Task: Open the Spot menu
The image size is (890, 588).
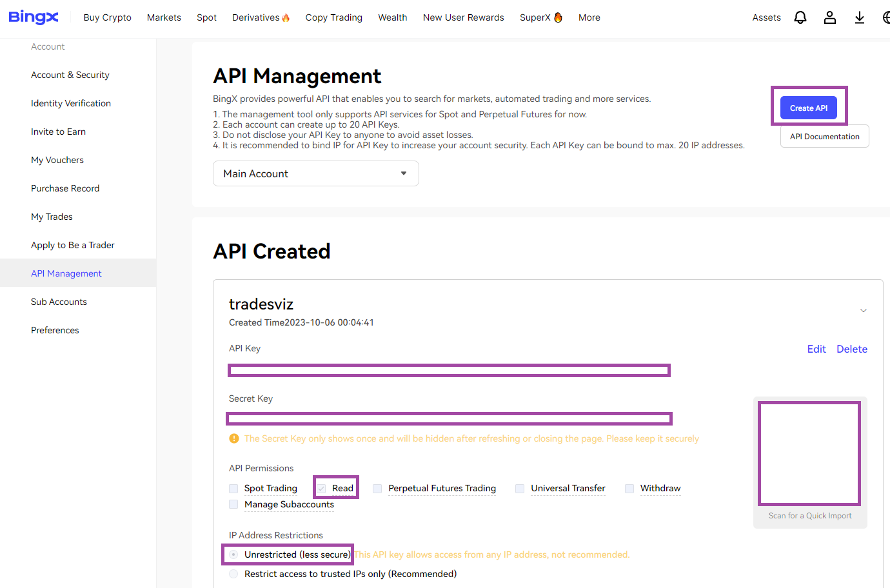Action: click(x=206, y=17)
